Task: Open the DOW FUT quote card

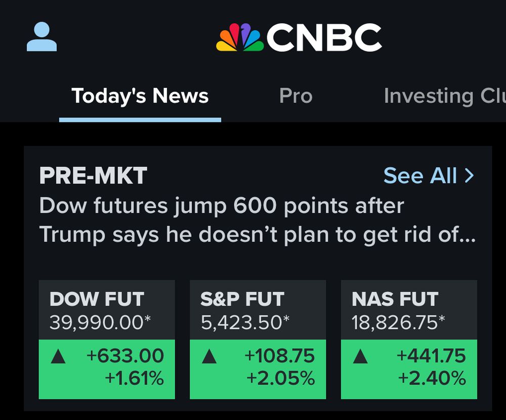Action: click(107, 340)
